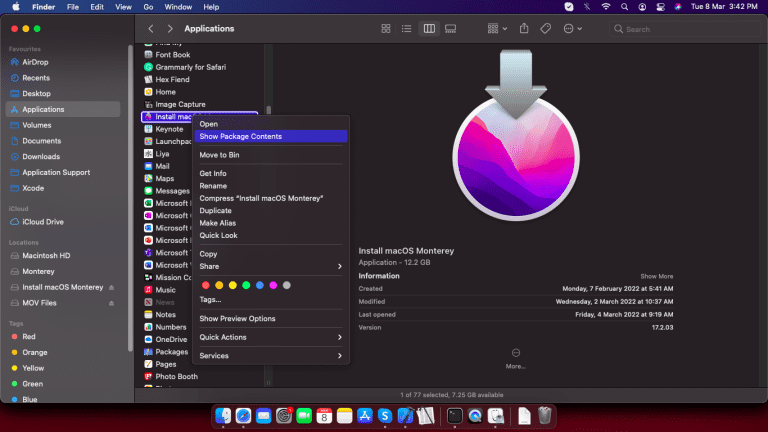Apply purple color tag in context menu
Viewport: 768px width, 432px height.
click(273, 285)
